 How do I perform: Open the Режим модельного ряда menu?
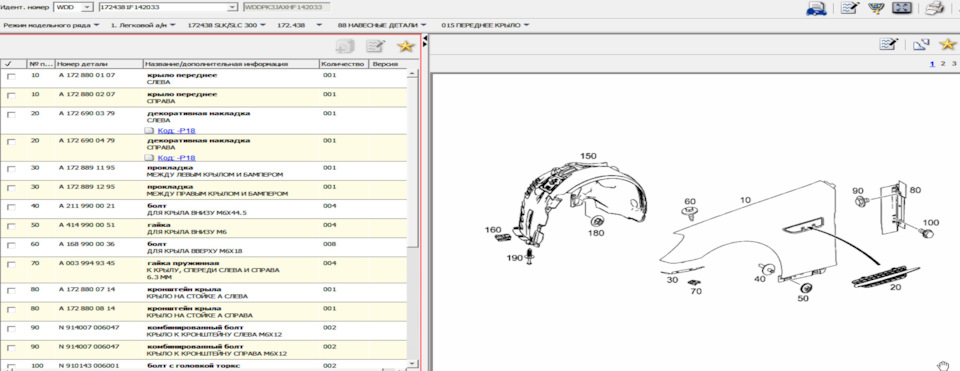(x=51, y=25)
